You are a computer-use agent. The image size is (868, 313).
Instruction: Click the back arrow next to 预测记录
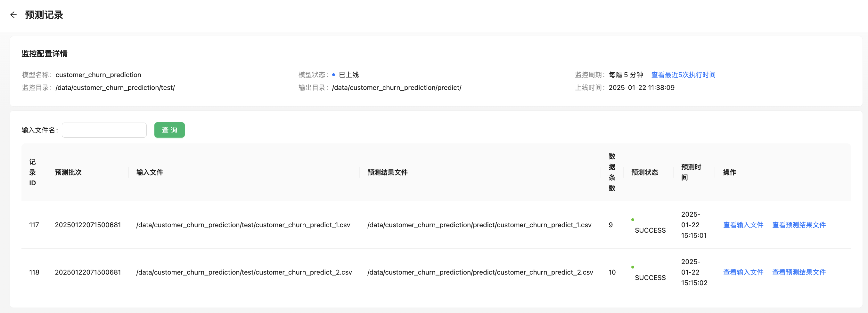click(x=13, y=15)
